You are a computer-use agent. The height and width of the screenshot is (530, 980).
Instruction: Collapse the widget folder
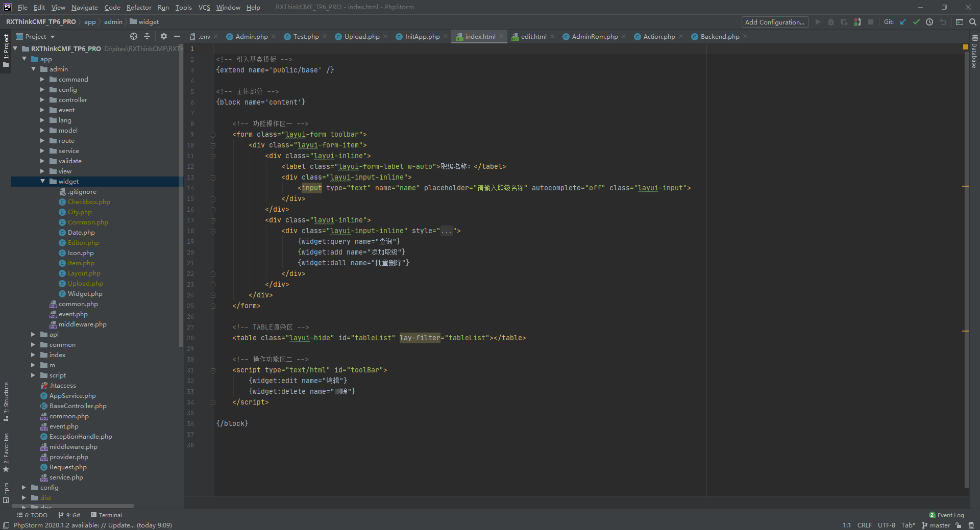(x=42, y=181)
